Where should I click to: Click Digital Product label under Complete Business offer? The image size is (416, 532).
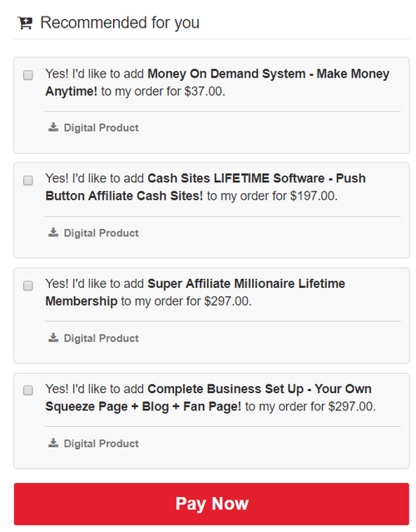click(102, 443)
